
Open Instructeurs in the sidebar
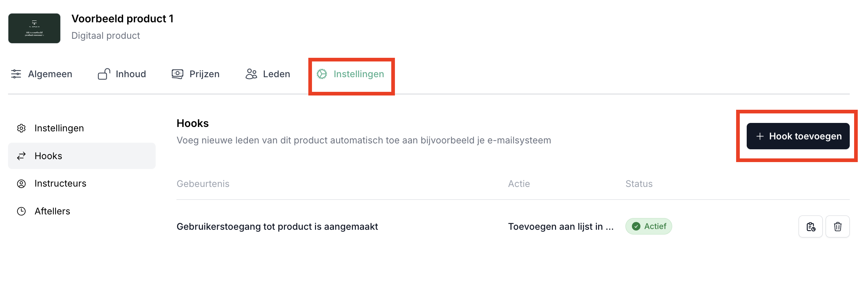click(x=60, y=184)
